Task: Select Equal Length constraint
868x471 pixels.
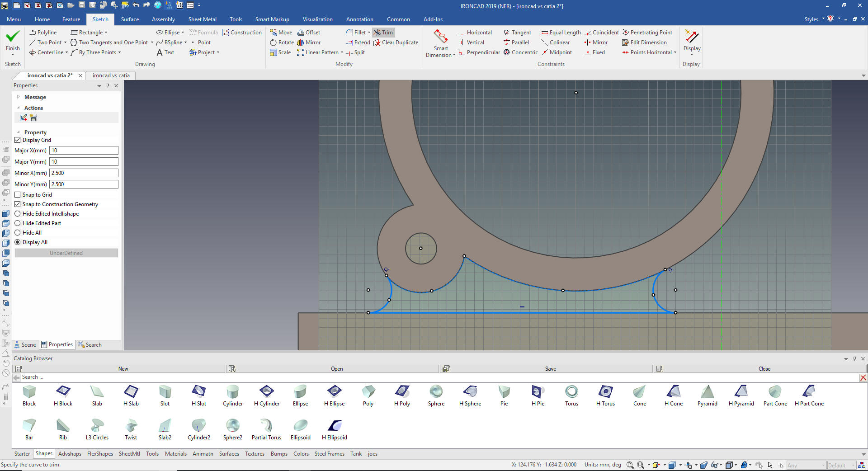Action: coord(561,33)
